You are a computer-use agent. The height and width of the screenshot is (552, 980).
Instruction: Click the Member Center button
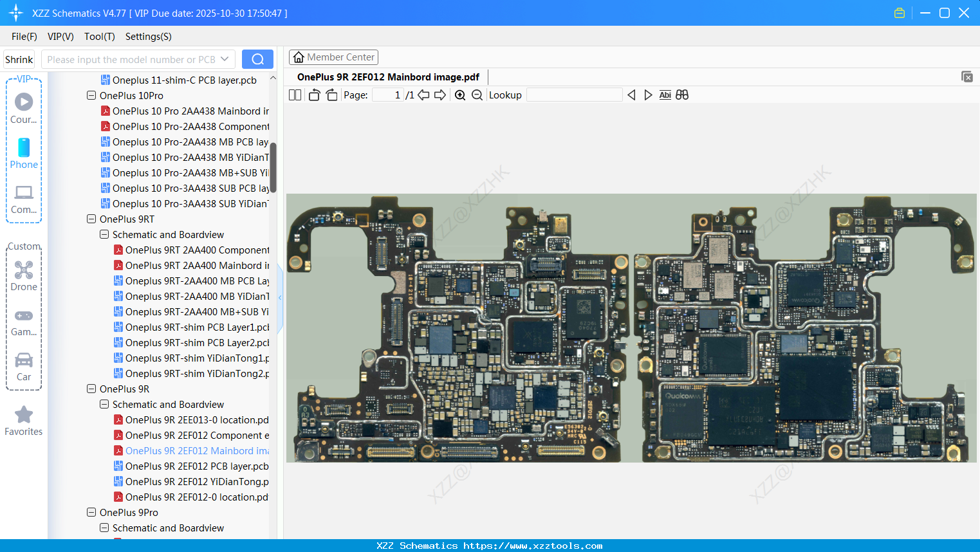(333, 57)
